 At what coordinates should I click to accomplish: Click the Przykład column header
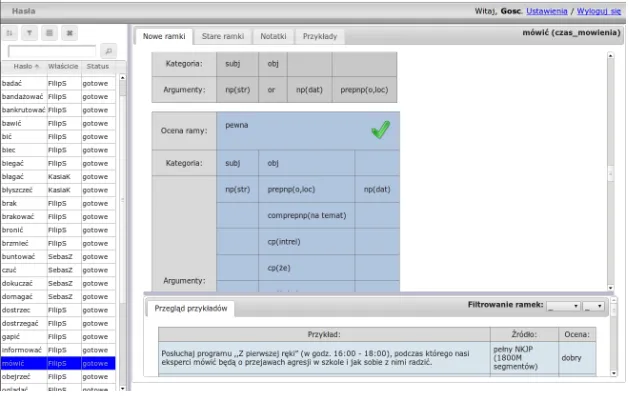[x=324, y=334]
